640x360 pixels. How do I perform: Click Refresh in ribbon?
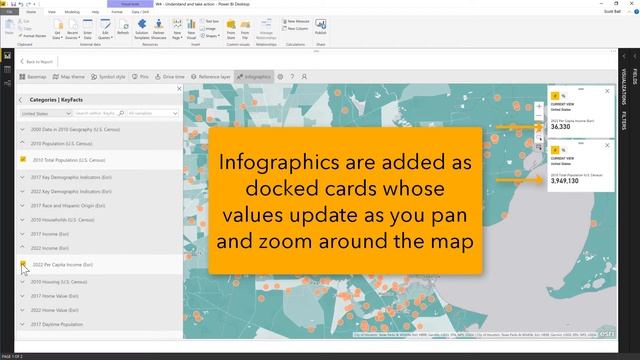pos(123,27)
